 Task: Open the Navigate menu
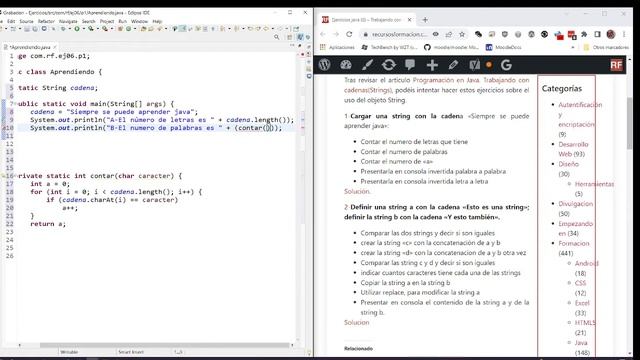68,21
